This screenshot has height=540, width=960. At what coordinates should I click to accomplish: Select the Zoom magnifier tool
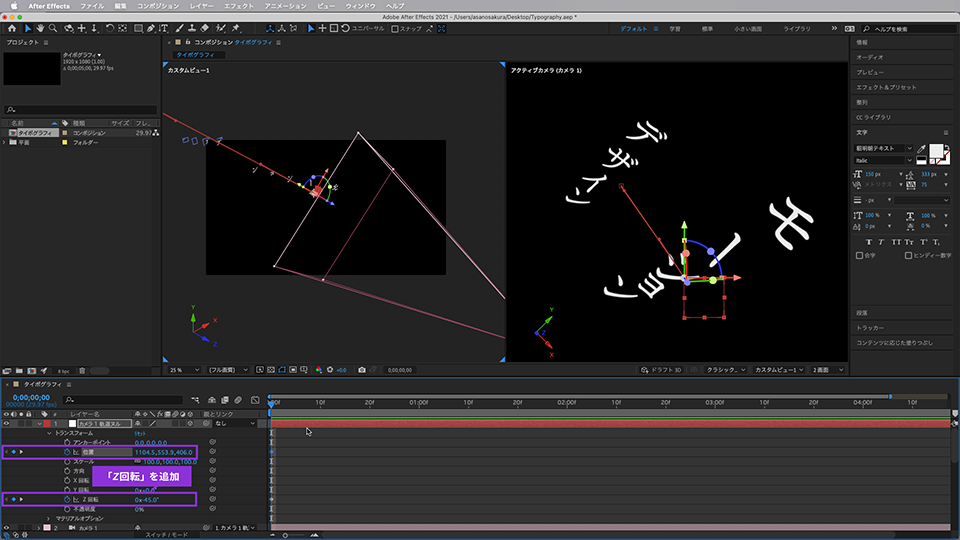click(54, 28)
